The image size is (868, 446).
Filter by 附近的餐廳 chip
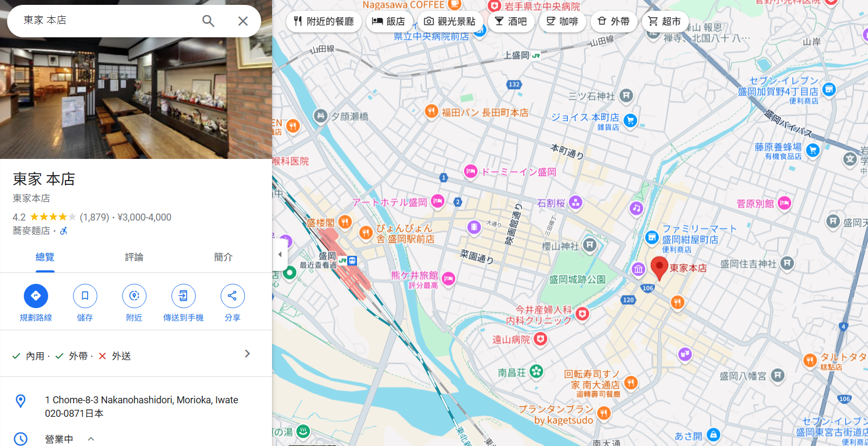(x=323, y=22)
